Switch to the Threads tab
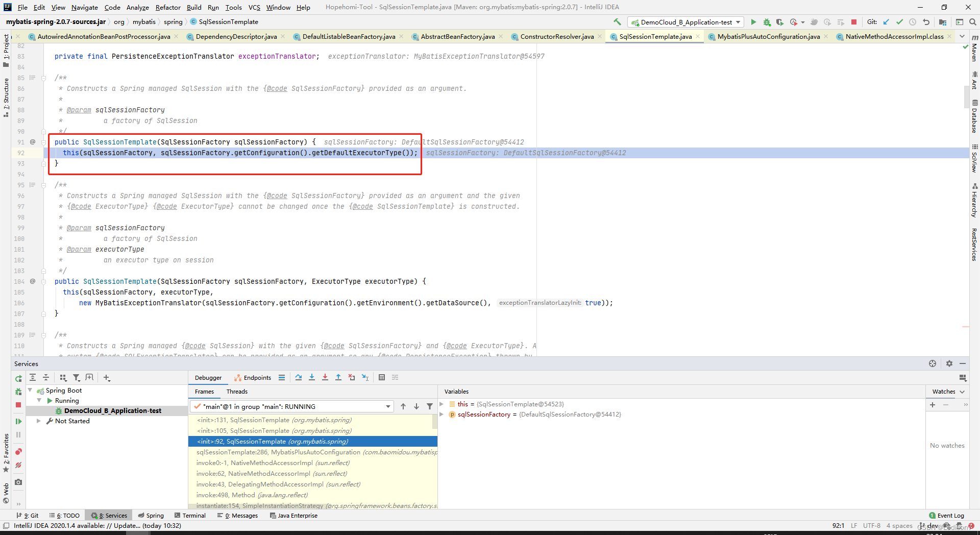Viewport: 980px width, 535px height. (237, 392)
